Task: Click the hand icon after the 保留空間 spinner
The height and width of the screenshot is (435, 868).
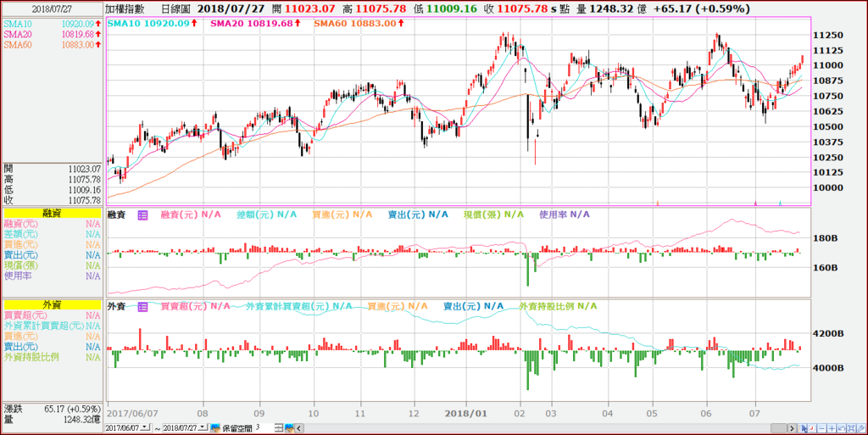Action: click(290, 428)
